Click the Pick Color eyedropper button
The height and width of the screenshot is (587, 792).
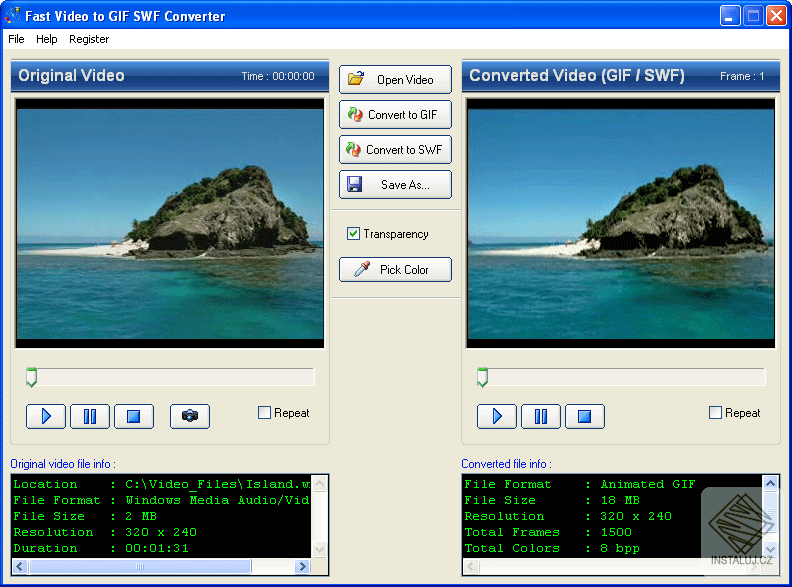click(395, 269)
